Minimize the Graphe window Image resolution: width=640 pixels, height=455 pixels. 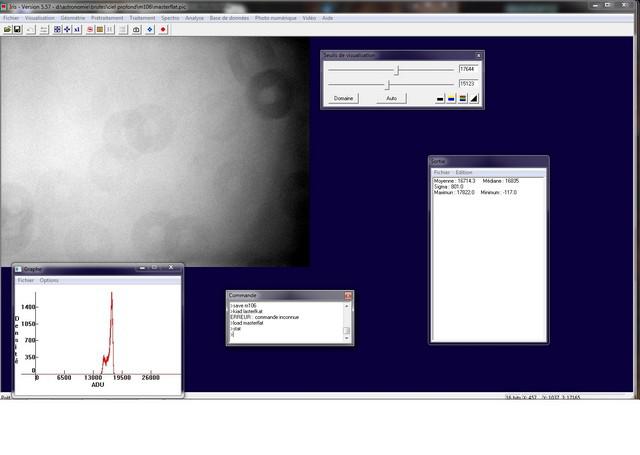pos(142,268)
